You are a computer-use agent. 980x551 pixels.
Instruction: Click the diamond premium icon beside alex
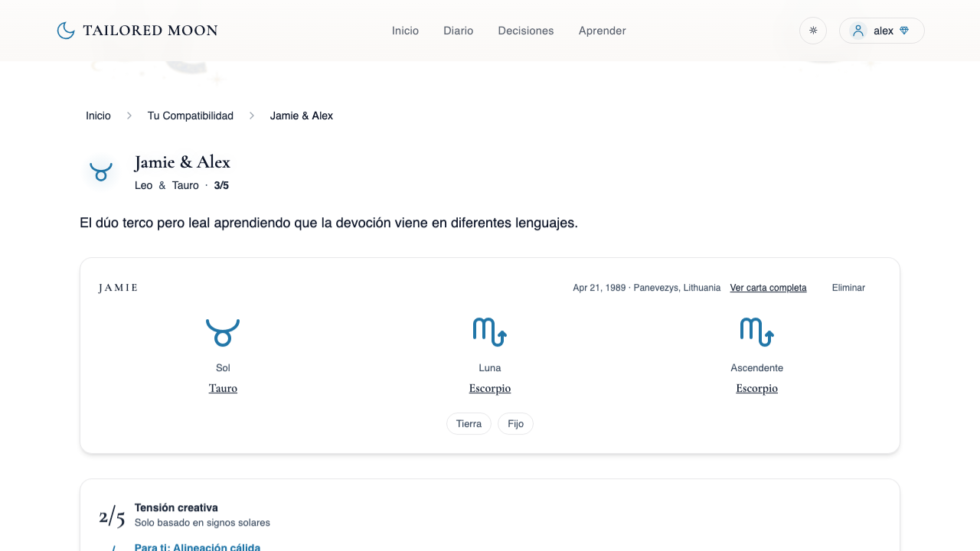[x=904, y=31]
